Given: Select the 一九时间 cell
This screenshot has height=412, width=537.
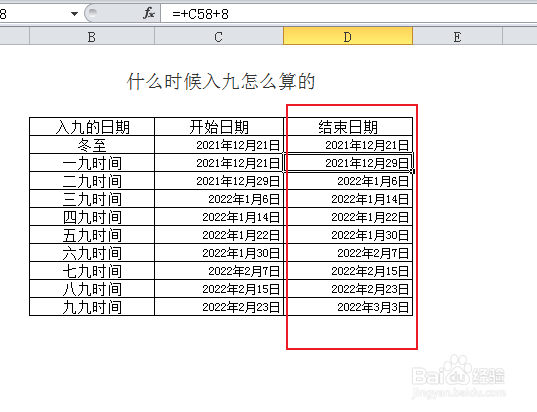Looking at the screenshot, I should (92, 163).
